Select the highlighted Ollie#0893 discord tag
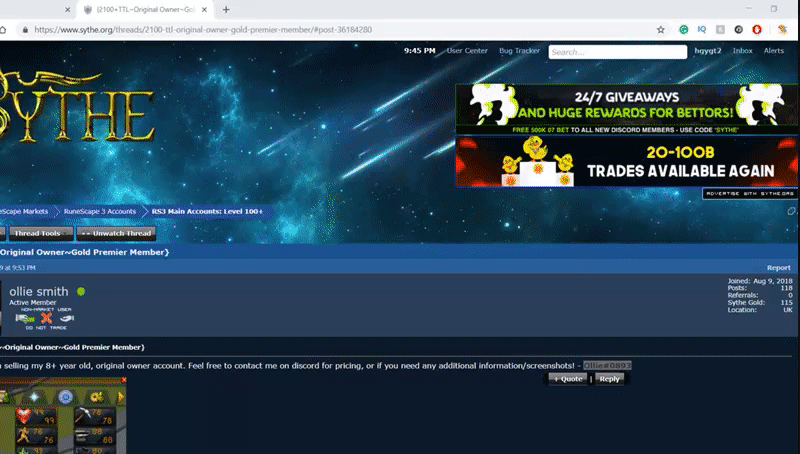 pos(607,365)
